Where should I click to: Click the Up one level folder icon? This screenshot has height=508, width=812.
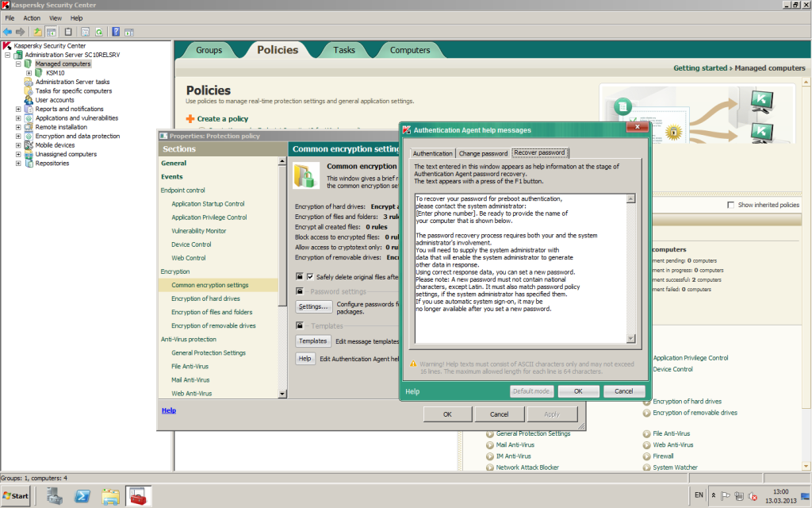click(x=38, y=32)
